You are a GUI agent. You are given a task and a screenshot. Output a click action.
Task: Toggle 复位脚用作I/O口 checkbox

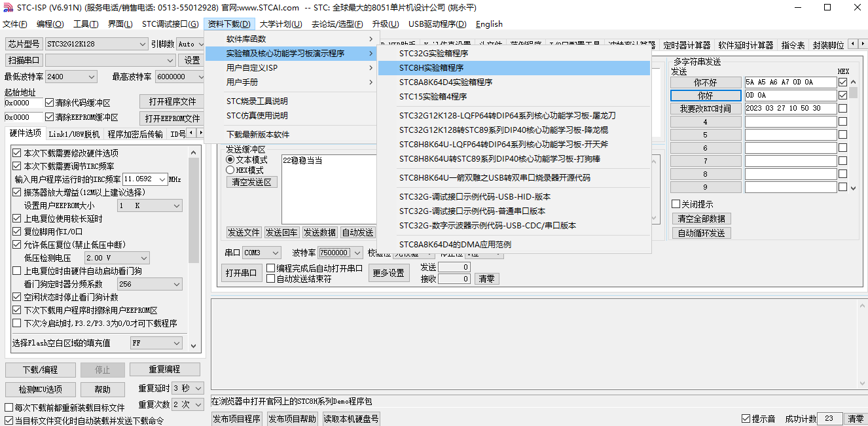tap(17, 232)
